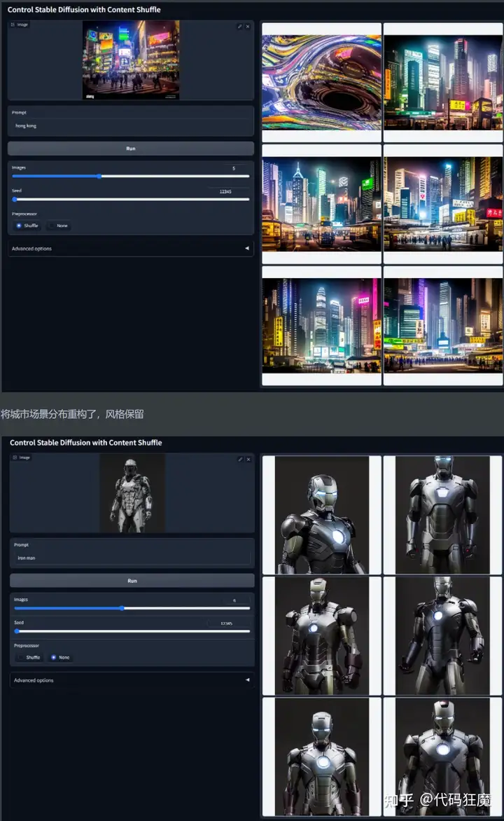The height and width of the screenshot is (821, 504).
Task: Select the Shuffle preprocessor in the iron man panel
Action: pos(29,657)
